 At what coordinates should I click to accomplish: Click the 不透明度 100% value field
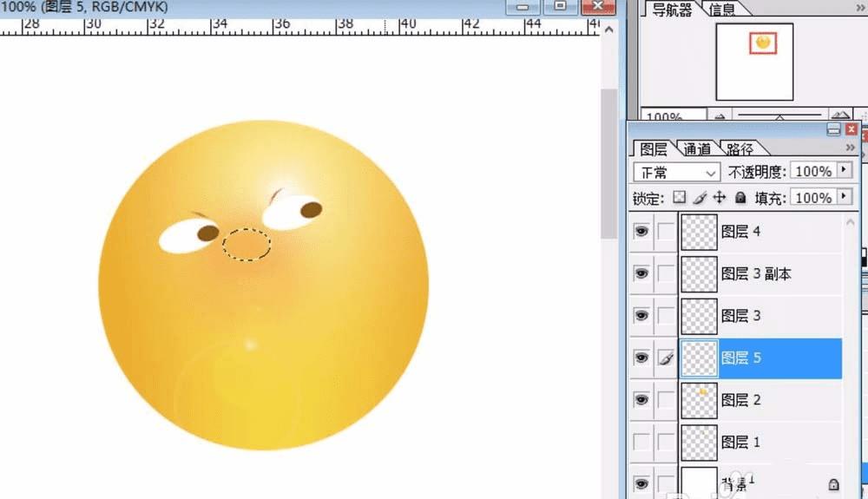(814, 171)
